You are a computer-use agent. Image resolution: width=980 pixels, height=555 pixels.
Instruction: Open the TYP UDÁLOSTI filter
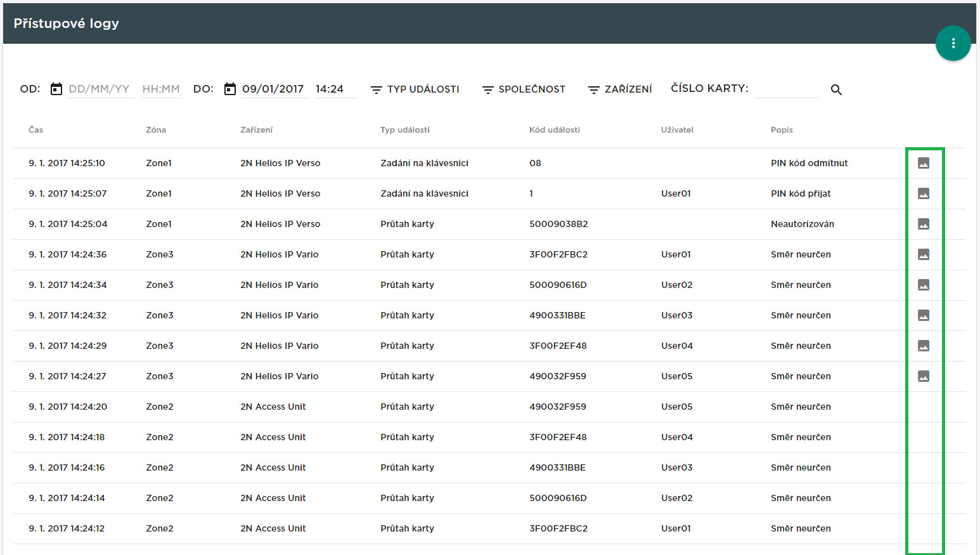[x=415, y=89]
